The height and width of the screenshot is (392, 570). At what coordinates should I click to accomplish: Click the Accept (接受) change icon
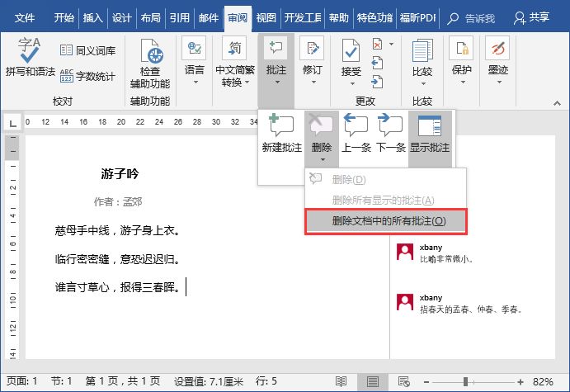tap(351, 50)
